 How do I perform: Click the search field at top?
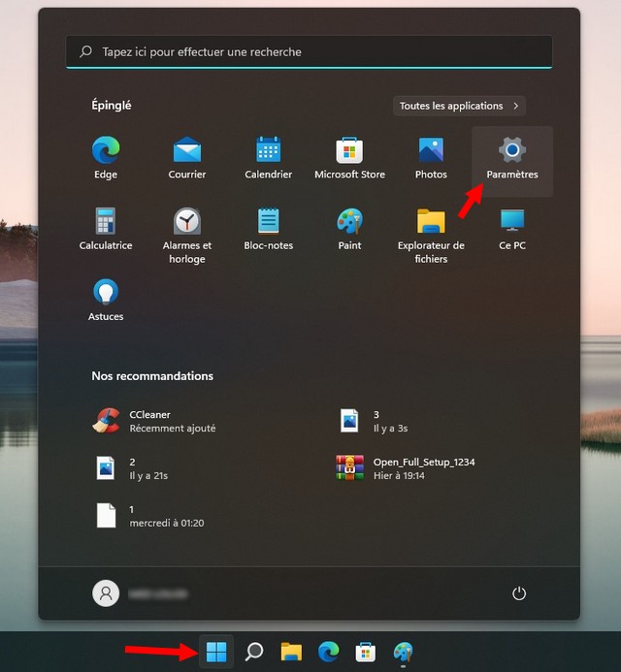(309, 52)
